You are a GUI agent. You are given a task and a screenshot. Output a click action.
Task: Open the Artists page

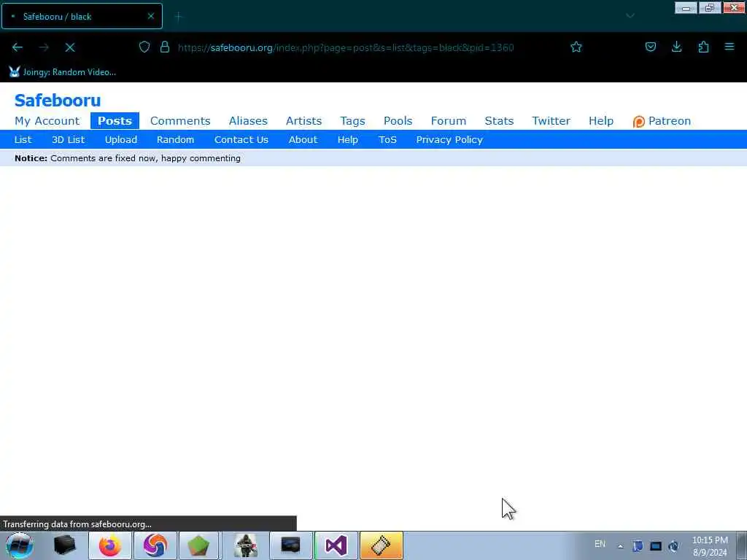[303, 121]
